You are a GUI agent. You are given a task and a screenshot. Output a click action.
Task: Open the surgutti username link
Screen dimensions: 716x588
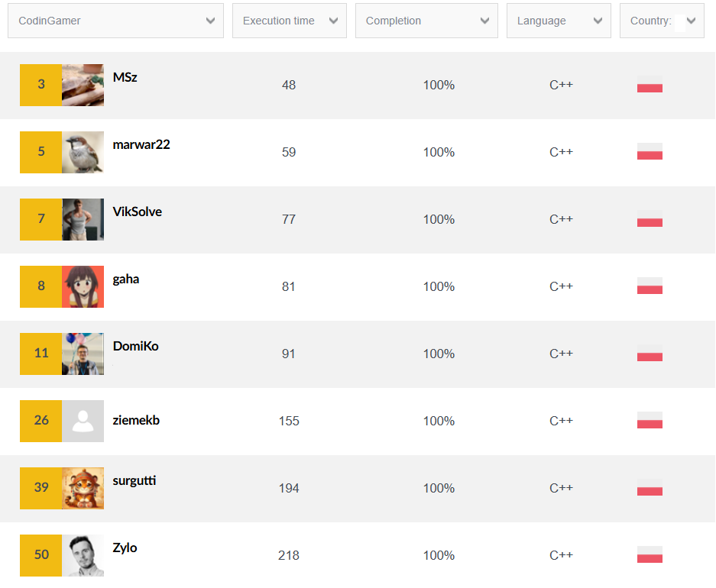click(134, 481)
